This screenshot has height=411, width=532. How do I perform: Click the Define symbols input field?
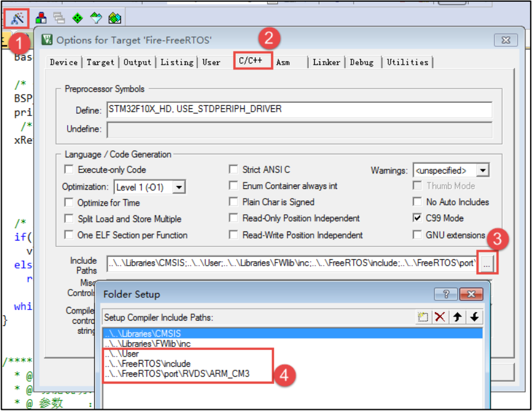click(x=299, y=109)
